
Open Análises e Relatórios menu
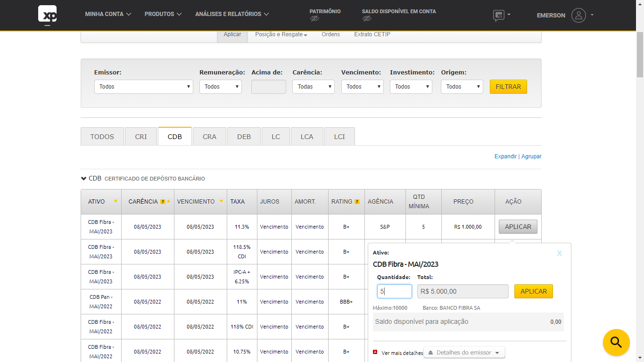point(232,14)
